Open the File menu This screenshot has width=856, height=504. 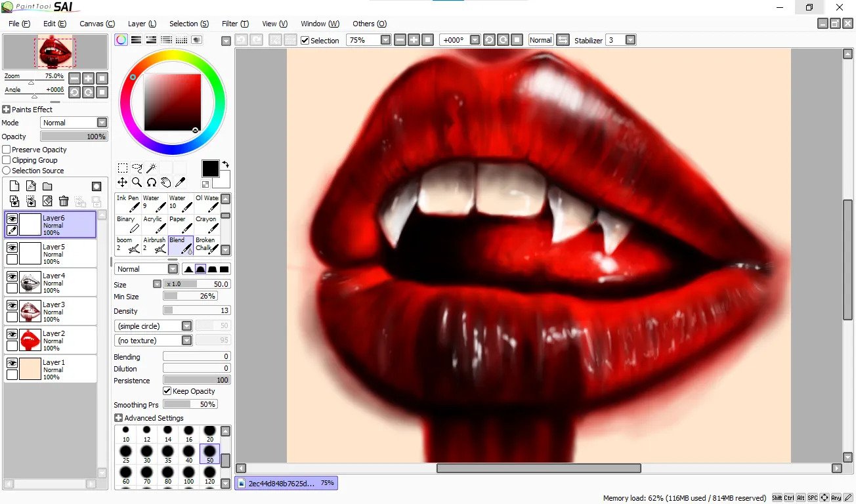coord(20,24)
